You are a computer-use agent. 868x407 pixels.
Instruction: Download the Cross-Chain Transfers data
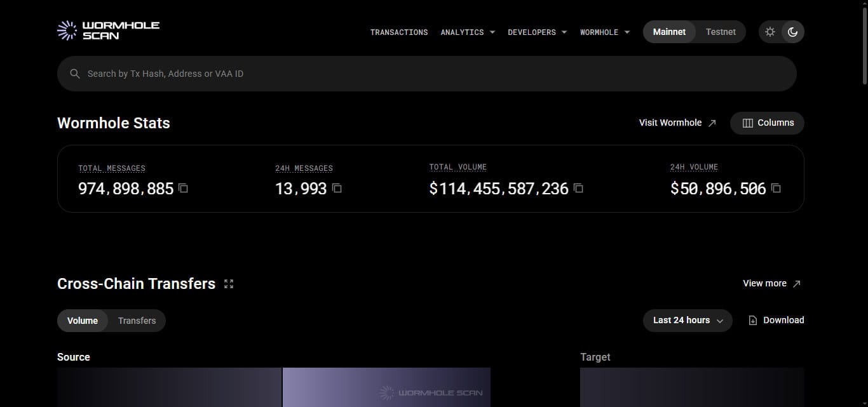click(x=776, y=321)
